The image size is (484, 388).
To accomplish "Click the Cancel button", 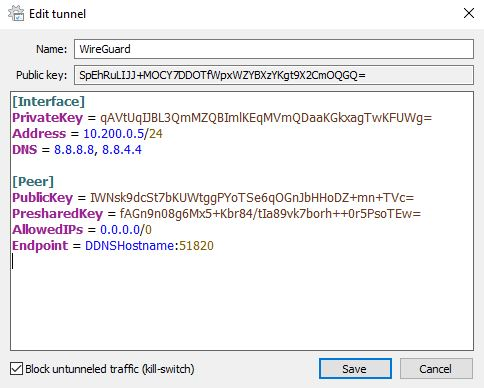I will coord(436,369).
